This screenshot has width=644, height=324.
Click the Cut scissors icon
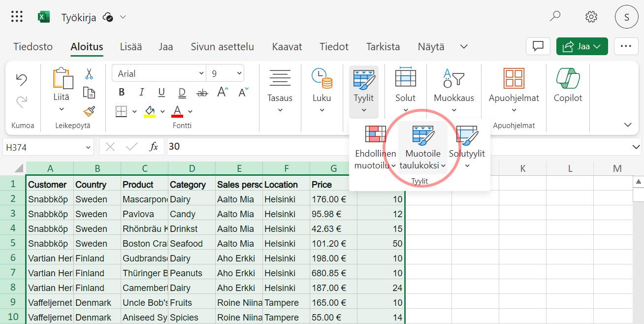click(89, 74)
